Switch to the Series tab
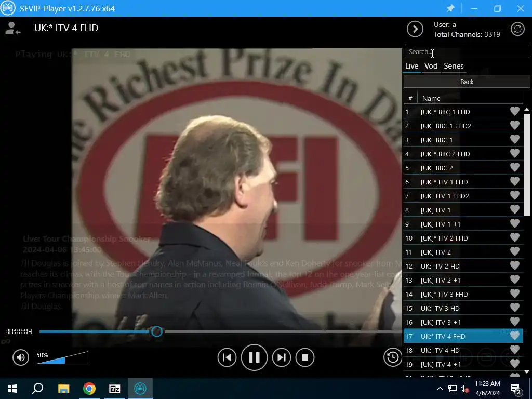 454,66
